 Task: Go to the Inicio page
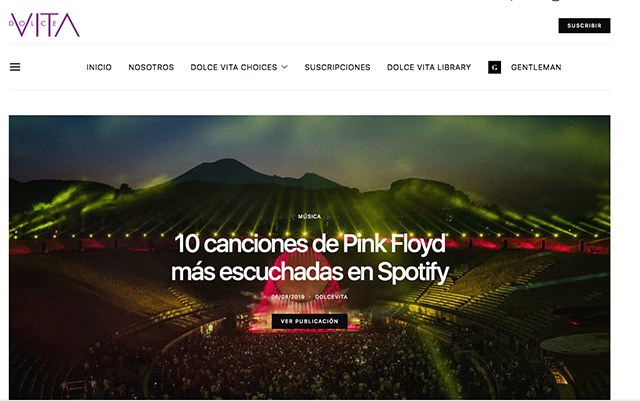[99, 67]
